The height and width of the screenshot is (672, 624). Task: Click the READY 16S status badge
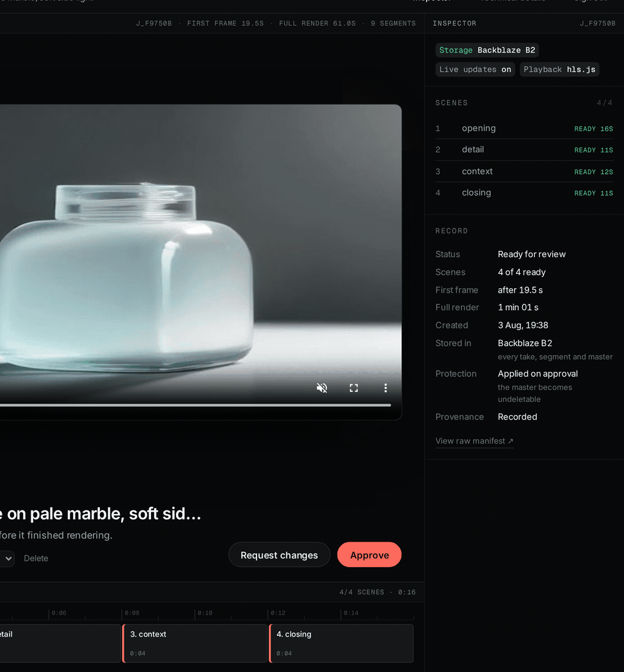(593, 129)
